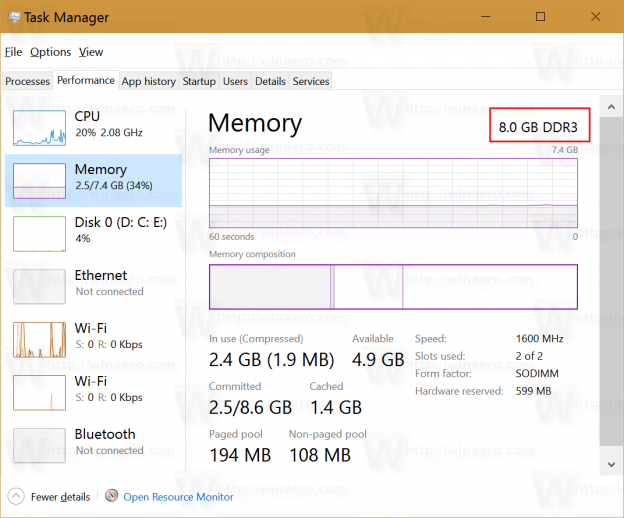The width and height of the screenshot is (624, 518).
Task: Open the Options menu
Action: [51, 52]
